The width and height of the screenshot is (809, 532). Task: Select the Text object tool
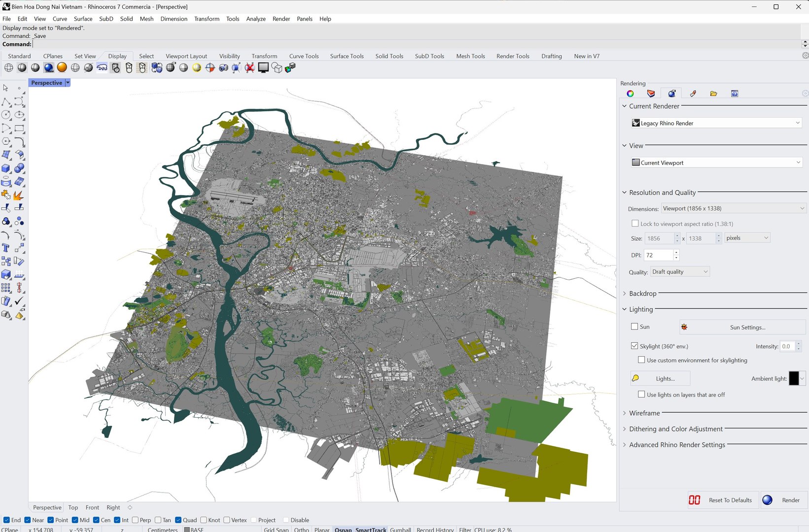coord(6,248)
